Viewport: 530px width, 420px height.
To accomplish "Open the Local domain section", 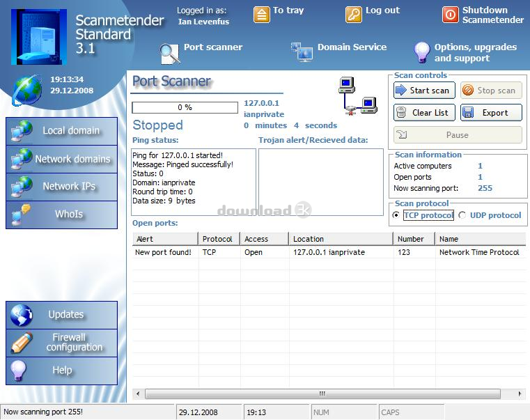I will click(x=61, y=131).
